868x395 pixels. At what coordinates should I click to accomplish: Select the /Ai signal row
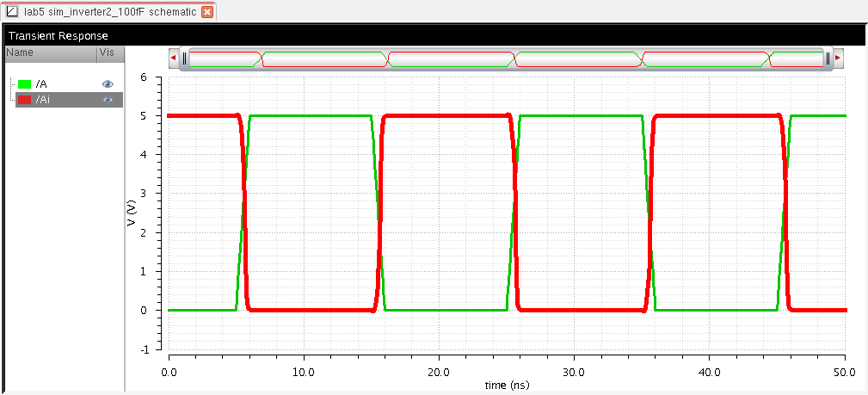click(x=69, y=100)
